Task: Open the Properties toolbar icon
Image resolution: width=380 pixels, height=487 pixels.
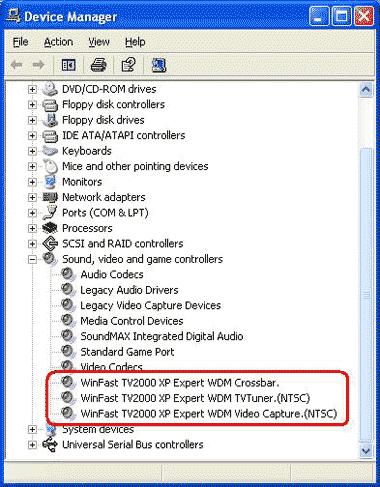Action: [x=129, y=65]
